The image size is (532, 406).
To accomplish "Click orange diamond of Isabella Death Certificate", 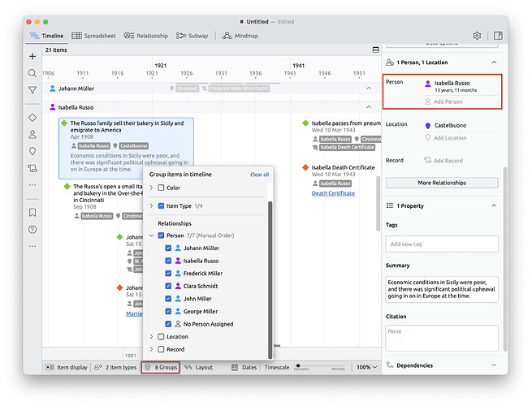I will (x=305, y=167).
